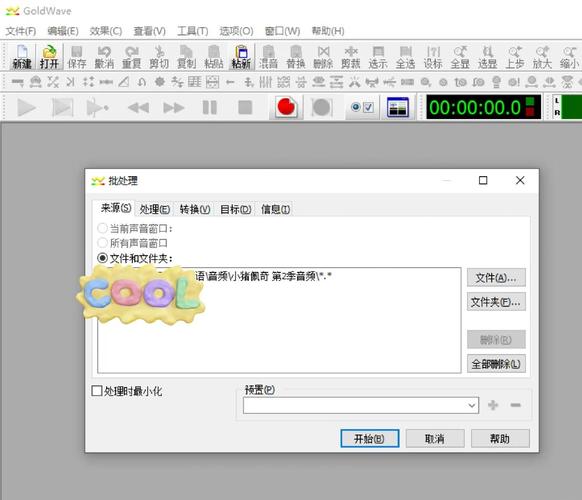Select the 小猪佩奇 第2季音频 path entry
Image resolution: width=582 pixels, height=500 pixels.
(x=263, y=276)
